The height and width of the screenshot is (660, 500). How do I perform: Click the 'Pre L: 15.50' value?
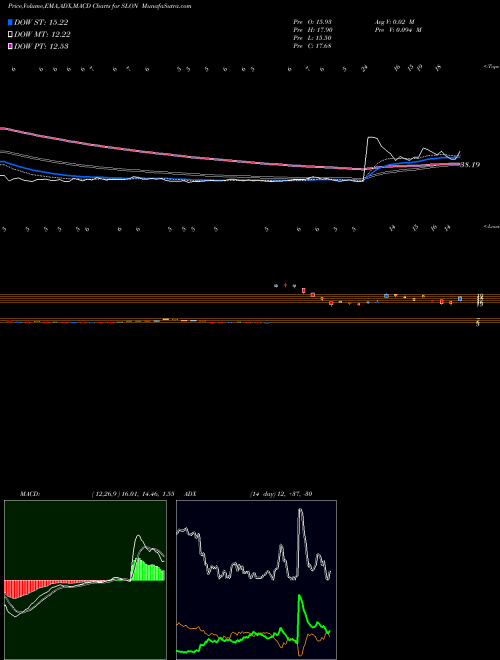(x=312, y=37)
